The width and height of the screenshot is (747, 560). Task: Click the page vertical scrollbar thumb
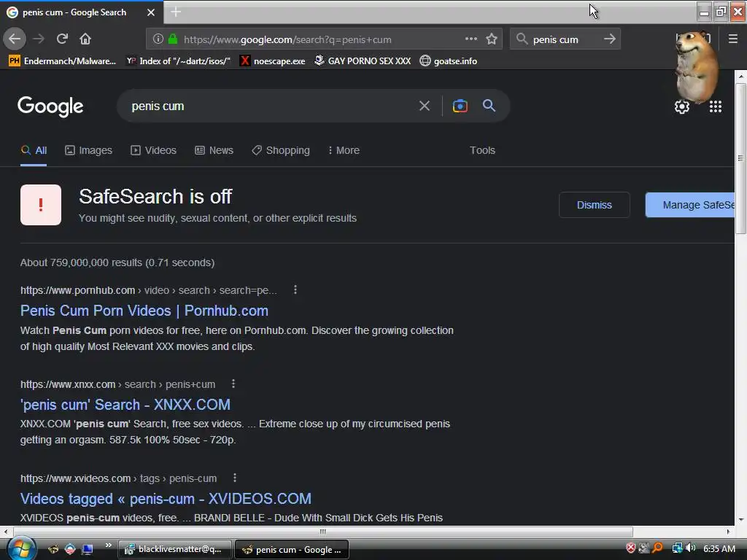pos(740,158)
